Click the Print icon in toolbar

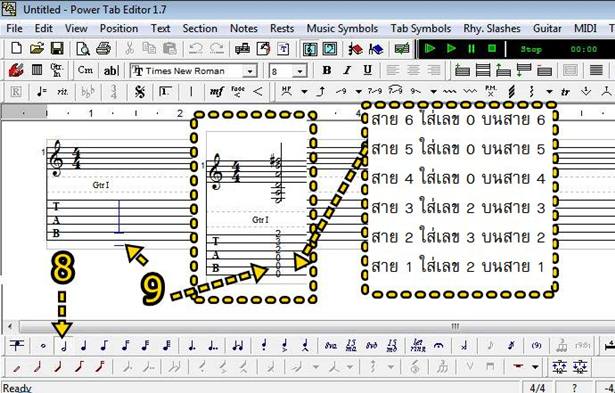point(104,49)
